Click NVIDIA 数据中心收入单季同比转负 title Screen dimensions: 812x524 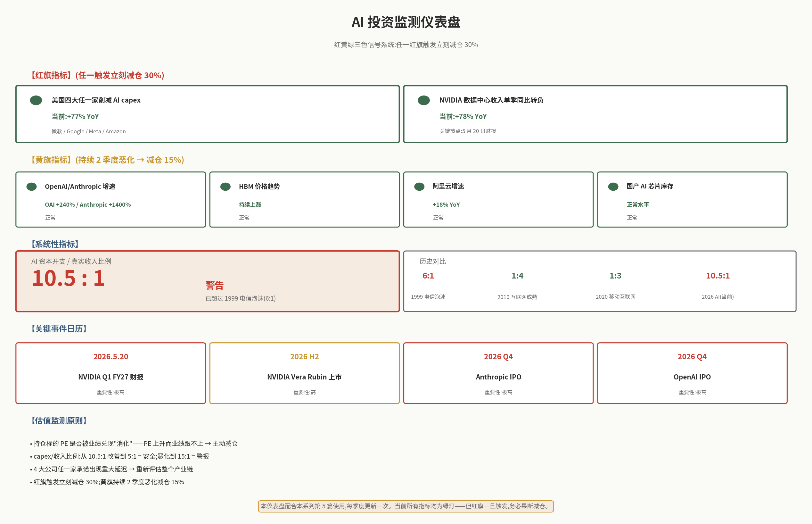pos(491,100)
